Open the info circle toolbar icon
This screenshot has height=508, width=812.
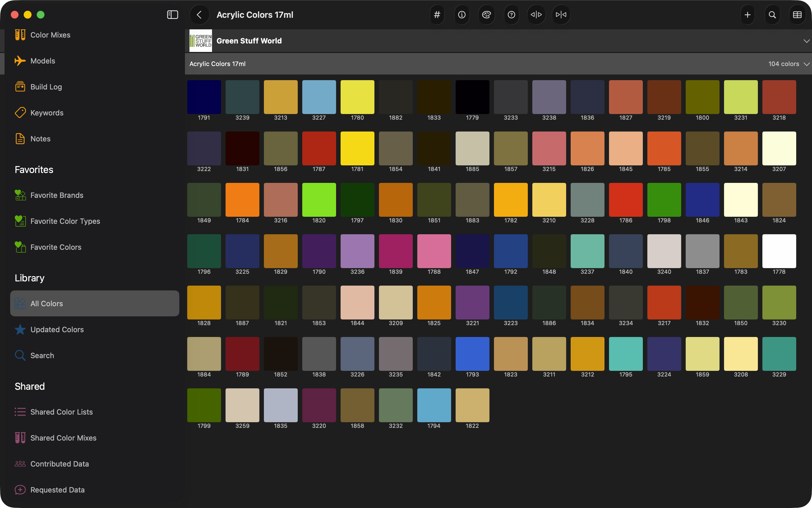(462, 15)
